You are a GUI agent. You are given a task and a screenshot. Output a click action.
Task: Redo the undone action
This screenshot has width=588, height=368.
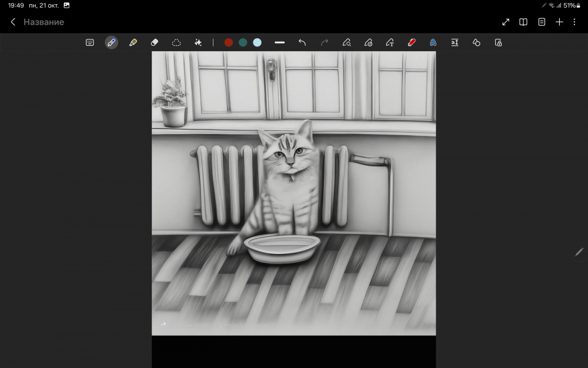click(325, 42)
